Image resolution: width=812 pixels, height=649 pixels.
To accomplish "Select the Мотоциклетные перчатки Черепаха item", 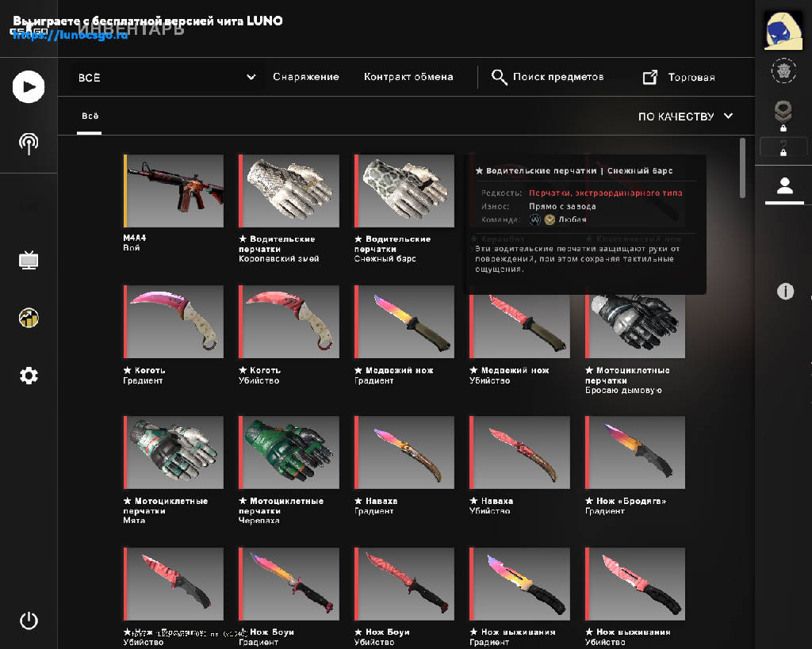I will click(x=289, y=452).
